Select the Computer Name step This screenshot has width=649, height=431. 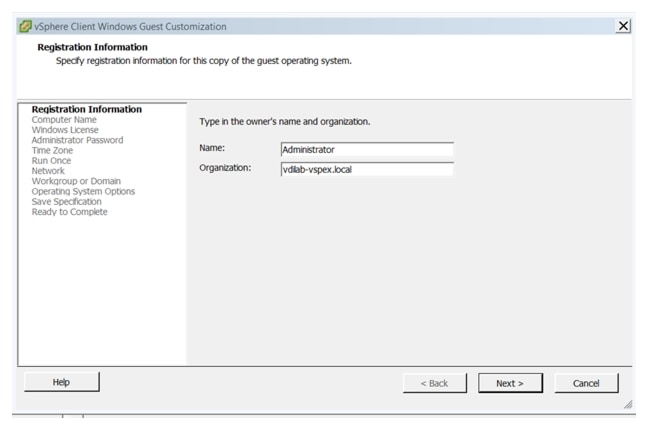[64, 120]
